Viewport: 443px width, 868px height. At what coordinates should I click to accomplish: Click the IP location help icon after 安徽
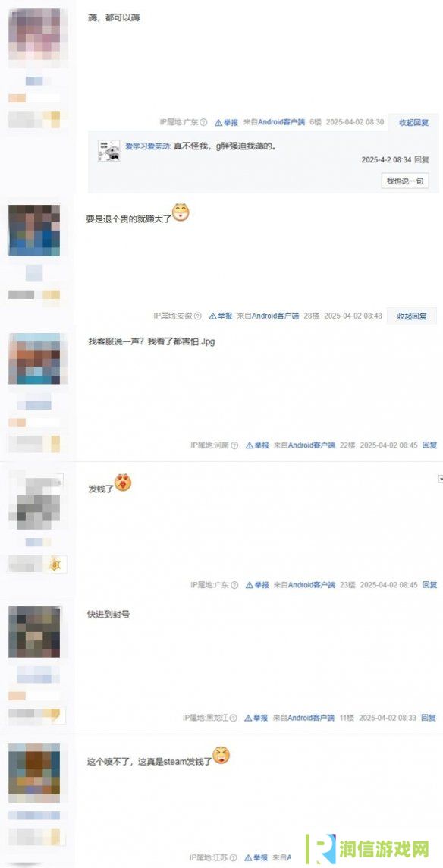pos(198,316)
